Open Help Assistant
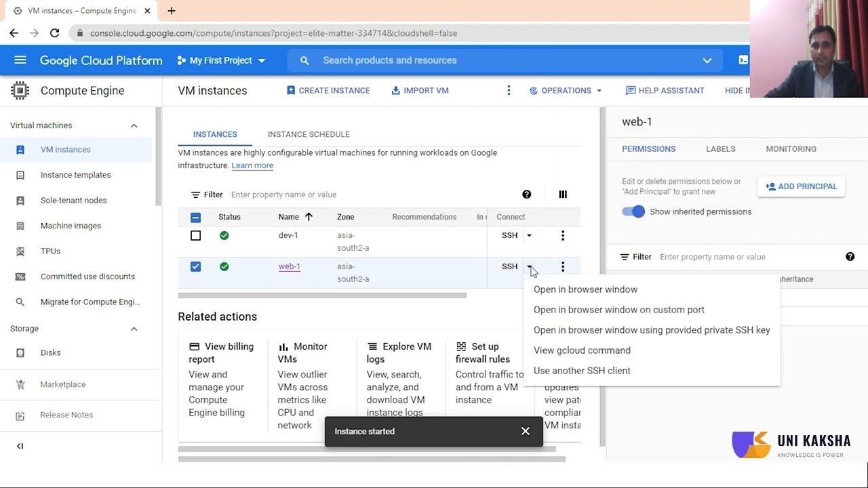 click(665, 90)
